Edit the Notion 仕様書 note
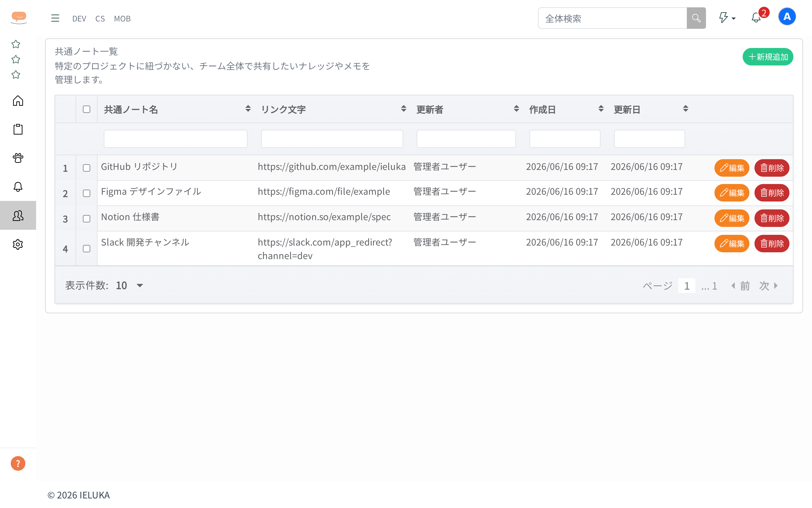This screenshot has width=812, height=508. click(x=732, y=218)
